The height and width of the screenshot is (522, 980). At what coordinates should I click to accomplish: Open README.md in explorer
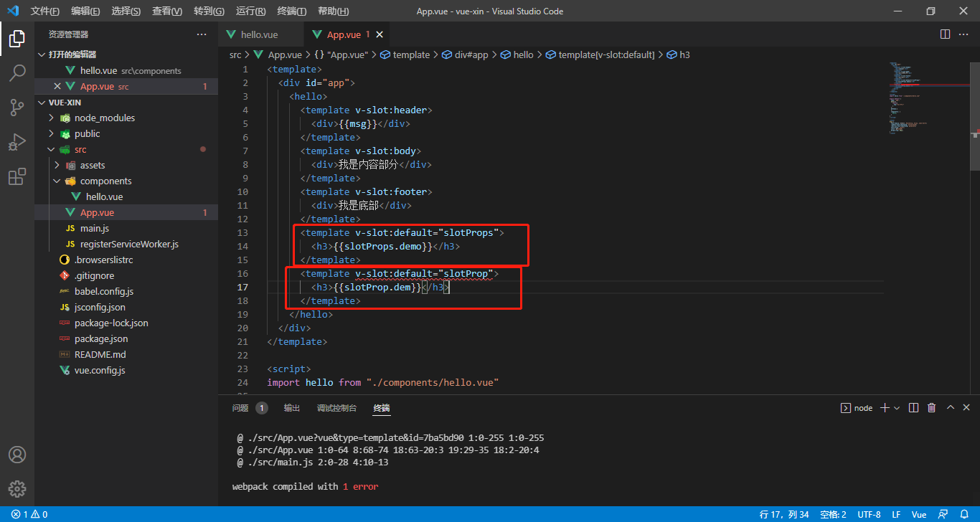point(126,354)
